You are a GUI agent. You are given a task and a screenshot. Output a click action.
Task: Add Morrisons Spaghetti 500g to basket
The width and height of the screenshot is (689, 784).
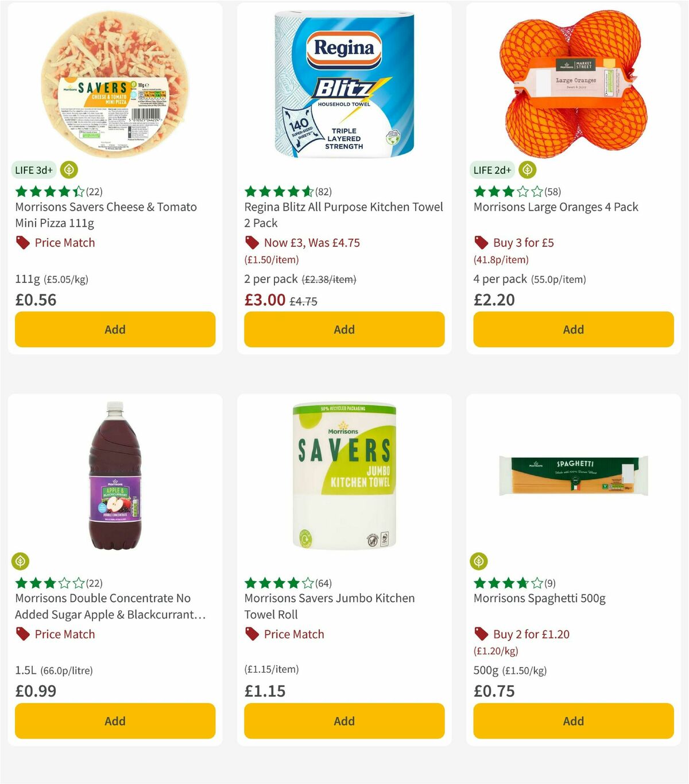(x=573, y=721)
